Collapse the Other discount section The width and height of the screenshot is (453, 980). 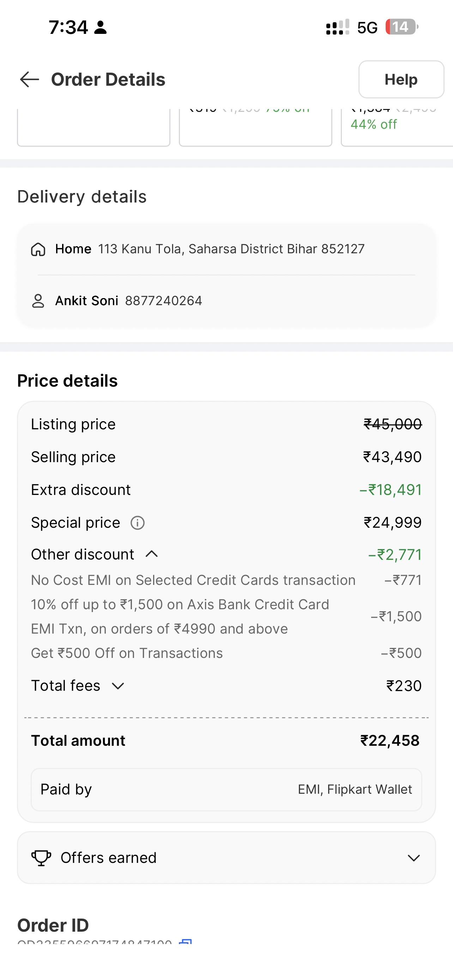click(x=152, y=554)
